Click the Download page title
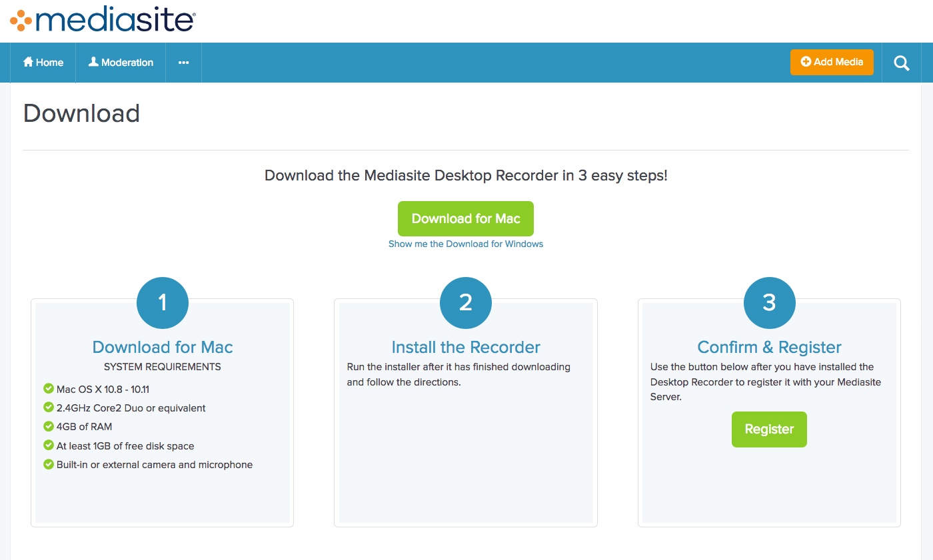This screenshot has height=560, width=933. click(x=82, y=113)
